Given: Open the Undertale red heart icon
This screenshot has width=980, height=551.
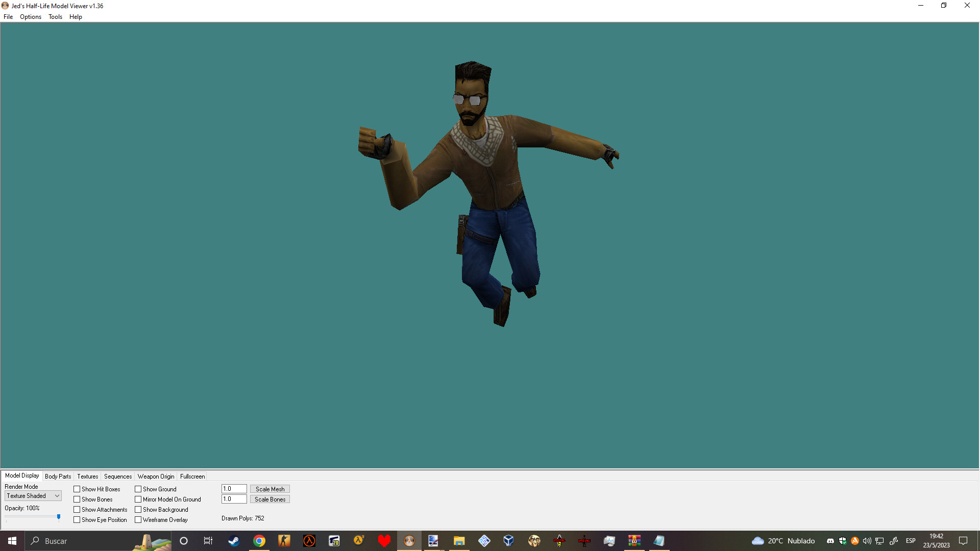Looking at the screenshot, I should coord(384,541).
